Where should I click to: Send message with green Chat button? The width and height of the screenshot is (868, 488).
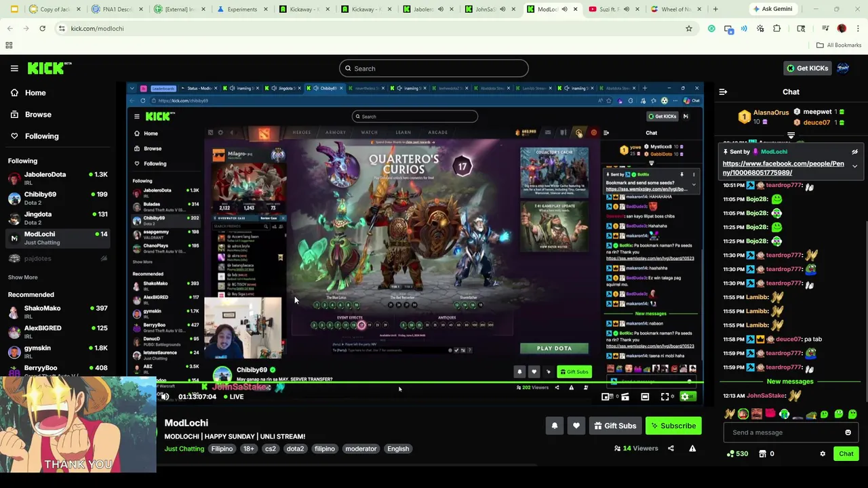(x=846, y=454)
